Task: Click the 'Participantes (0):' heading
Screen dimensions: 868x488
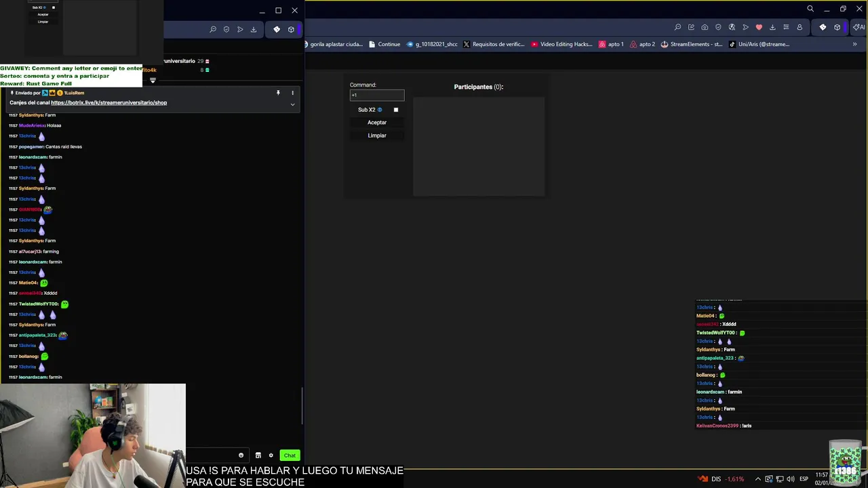Action: pos(479,87)
